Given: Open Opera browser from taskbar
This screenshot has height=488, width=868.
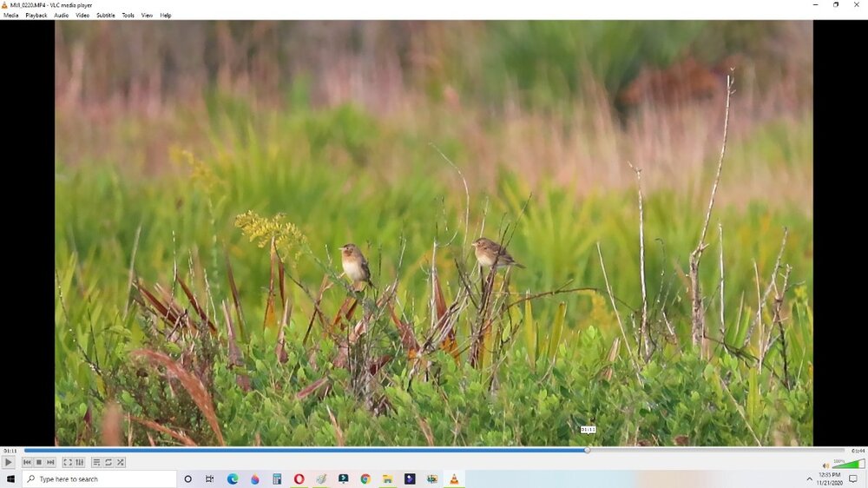Looking at the screenshot, I should point(299,479).
